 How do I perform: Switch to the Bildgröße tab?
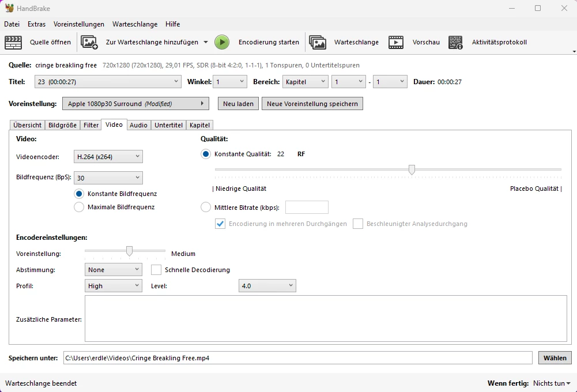[x=63, y=125]
